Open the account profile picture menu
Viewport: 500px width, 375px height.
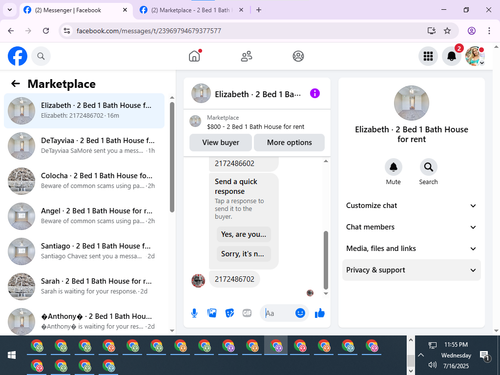tap(475, 56)
